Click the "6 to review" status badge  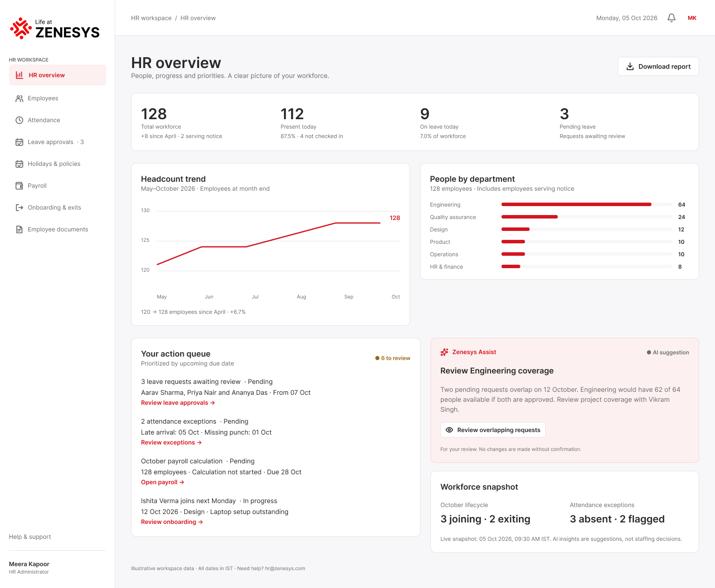pyautogui.click(x=393, y=358)
